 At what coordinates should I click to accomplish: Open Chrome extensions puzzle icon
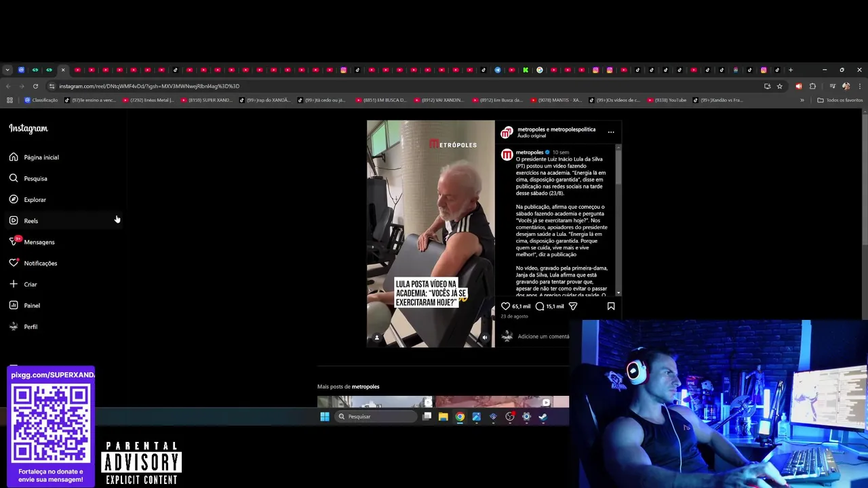[812, 86]
